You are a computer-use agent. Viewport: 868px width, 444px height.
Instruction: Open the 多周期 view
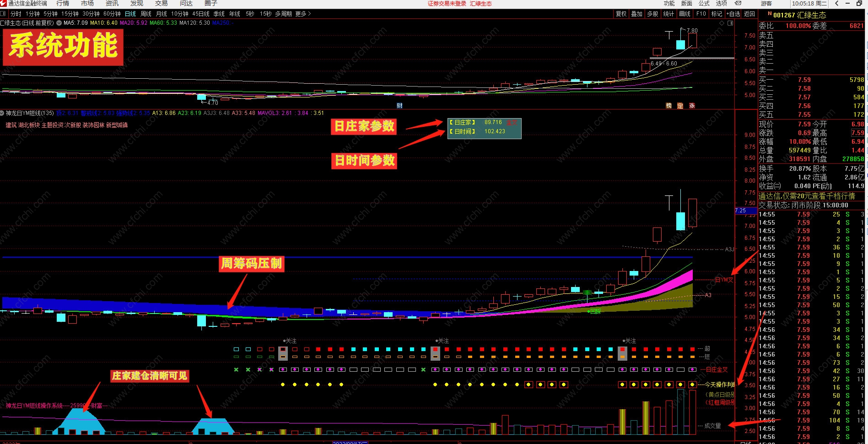(x=284, y=14)
